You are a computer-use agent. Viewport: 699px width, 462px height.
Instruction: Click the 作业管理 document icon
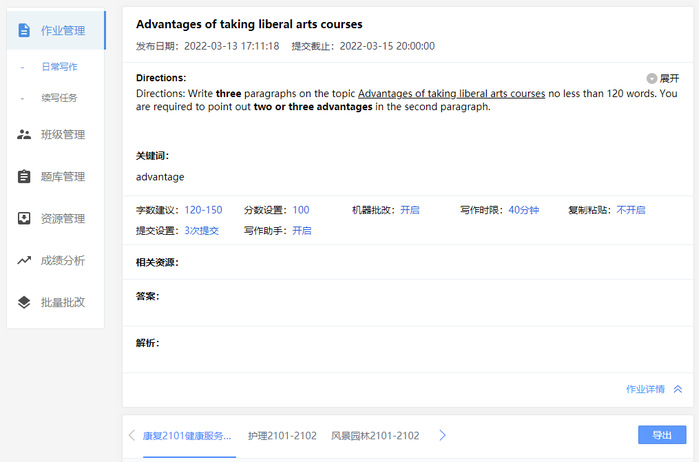(25, 30)
